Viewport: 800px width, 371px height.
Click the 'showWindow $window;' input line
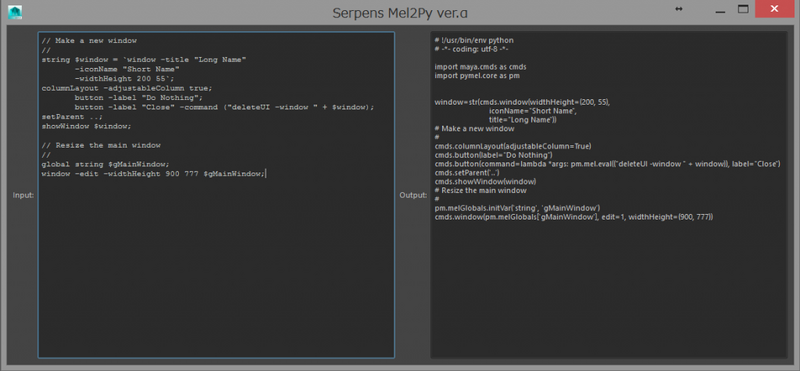coord(86,126)
